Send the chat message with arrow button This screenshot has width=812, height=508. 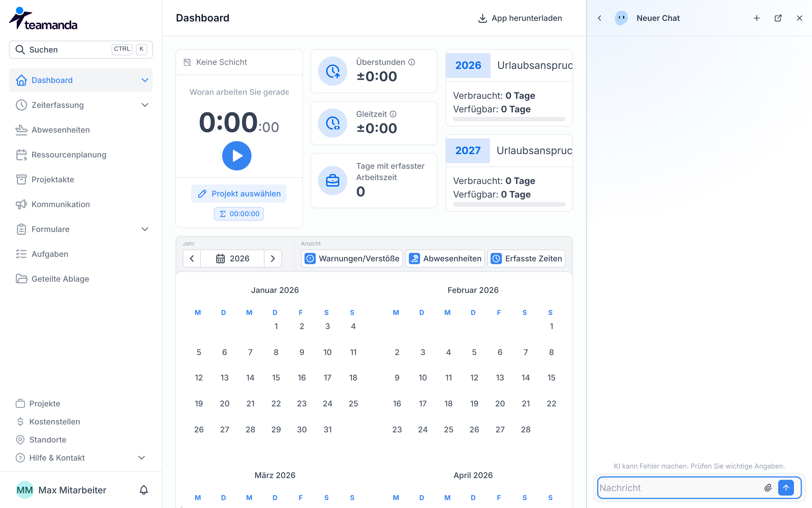[x=786, y=488]
